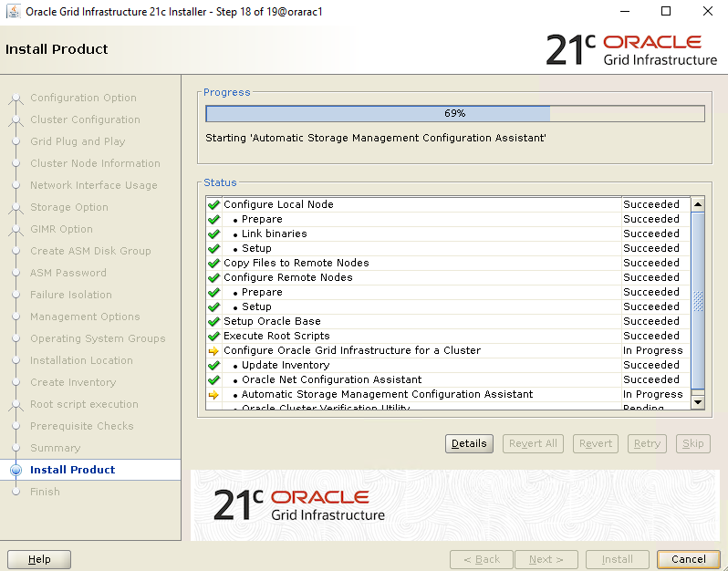Click the status list vertical scrollbar thumb
Viewport: 728px width, 571px height.
pos(697,300)
